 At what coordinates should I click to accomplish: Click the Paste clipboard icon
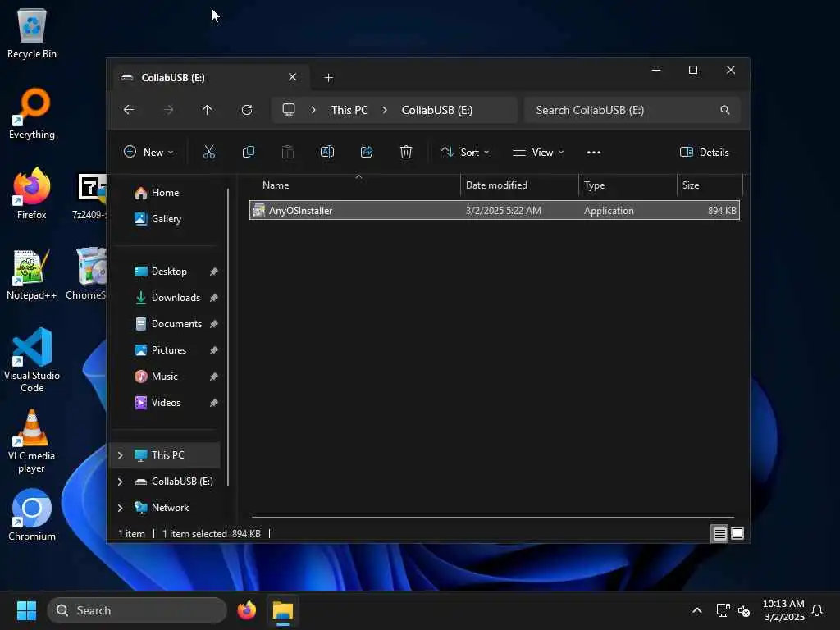(288, 152)
